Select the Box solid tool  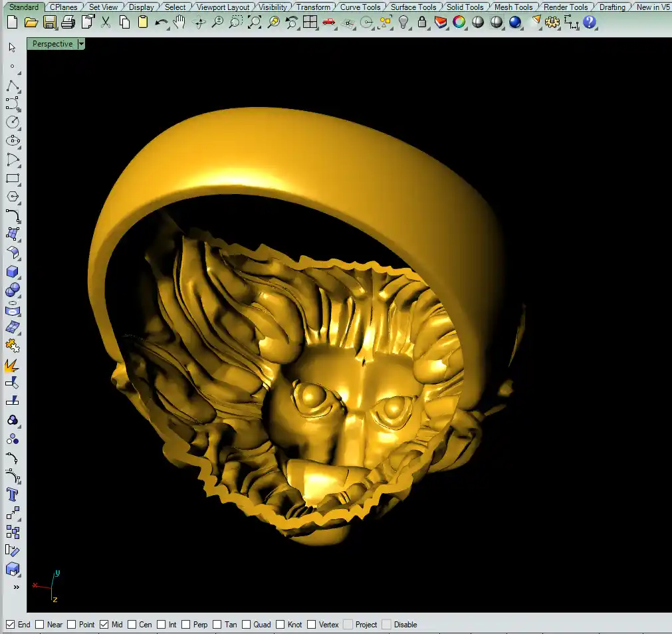pos(12,272)
